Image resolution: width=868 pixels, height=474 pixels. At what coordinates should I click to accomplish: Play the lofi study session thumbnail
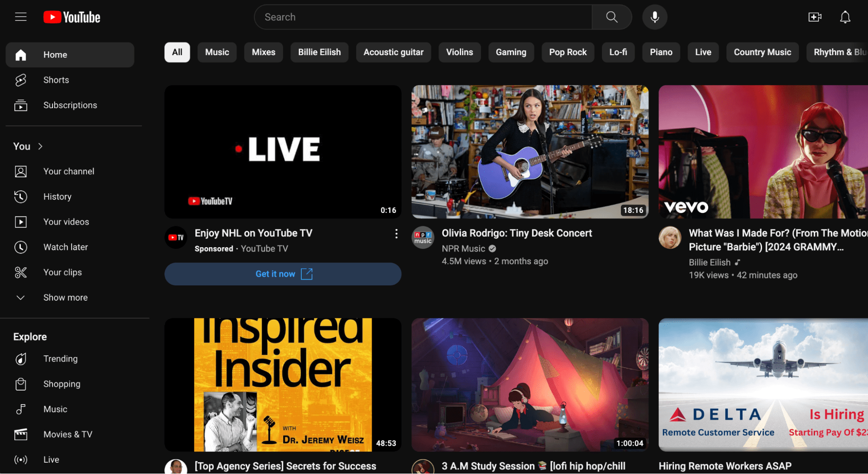[530, 385]
